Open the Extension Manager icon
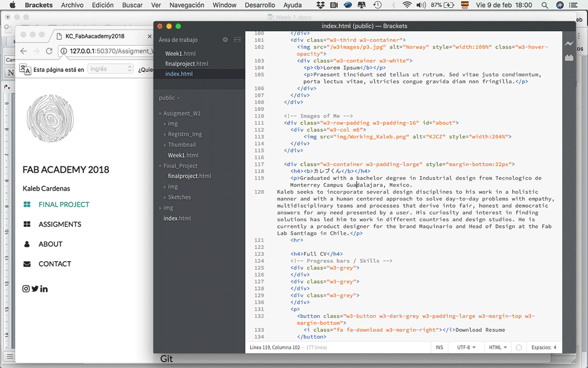Viewport: 588px width, 368px height. 569,57
